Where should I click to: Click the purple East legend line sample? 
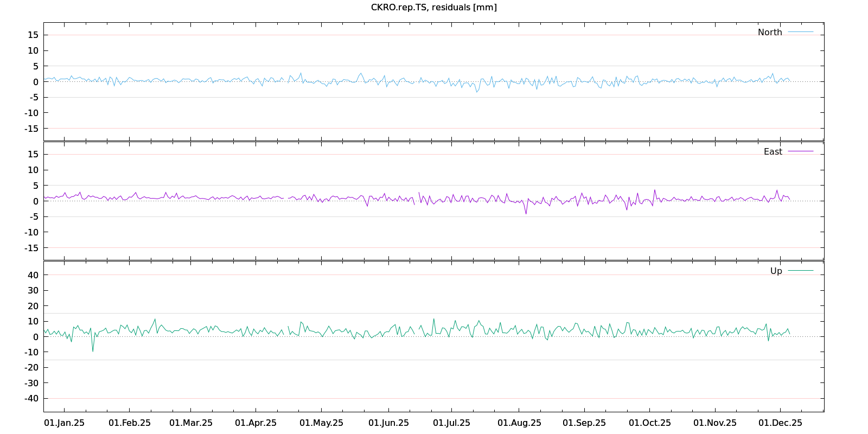point(800,151)
